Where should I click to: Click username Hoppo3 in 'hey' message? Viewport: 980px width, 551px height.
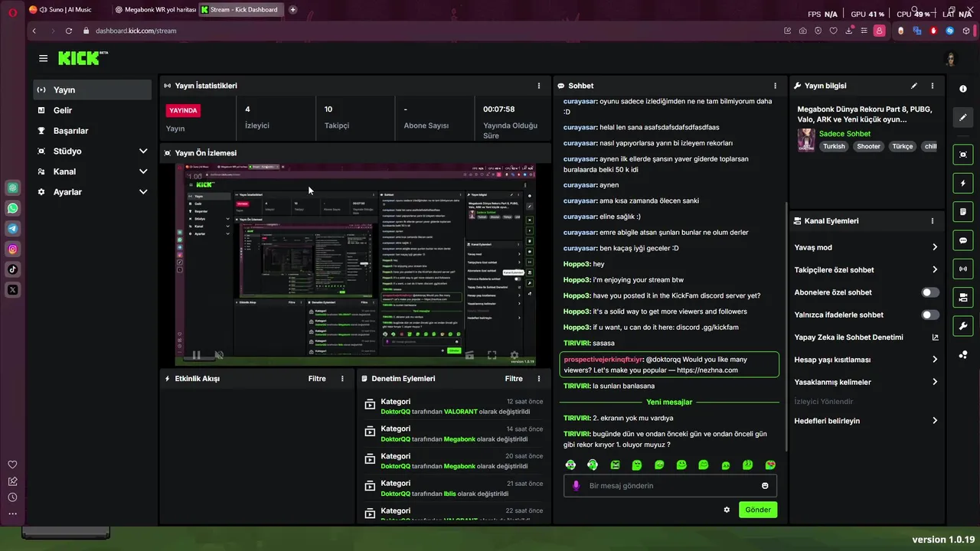576,264
